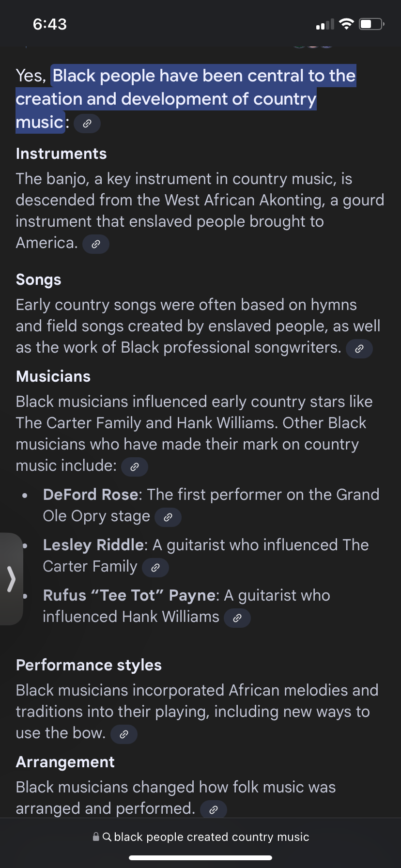Tap the 'Musicians' section heading

(x=53, y=376)
